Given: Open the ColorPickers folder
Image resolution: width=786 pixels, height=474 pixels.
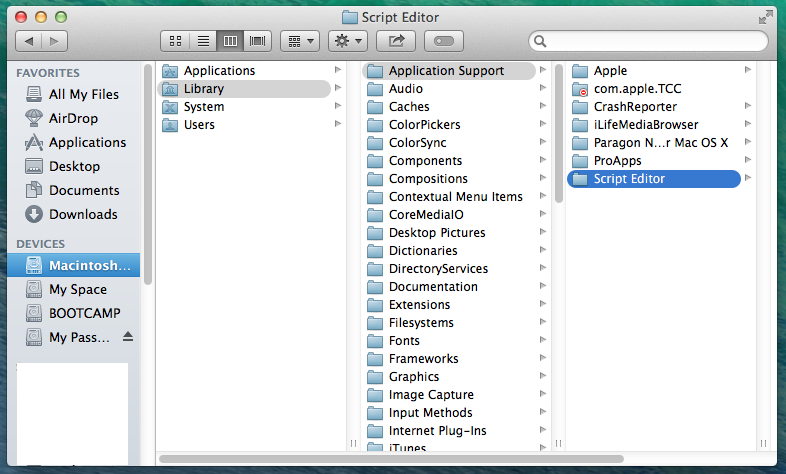Looking at the screenshot, I should tap(449, 125).
